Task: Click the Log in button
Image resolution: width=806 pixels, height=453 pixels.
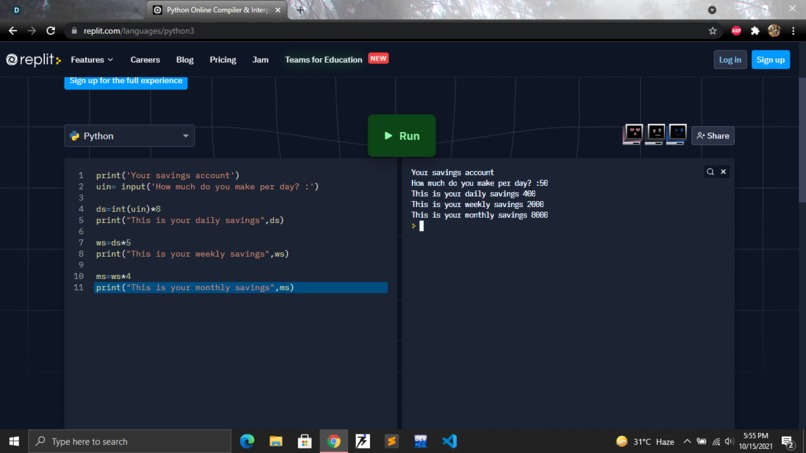Action: click(x=730, y=60)
